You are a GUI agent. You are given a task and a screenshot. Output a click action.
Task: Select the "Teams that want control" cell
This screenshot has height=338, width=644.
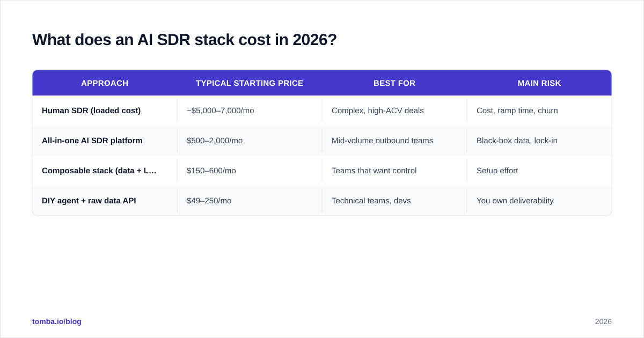click(x=394, y=171)
